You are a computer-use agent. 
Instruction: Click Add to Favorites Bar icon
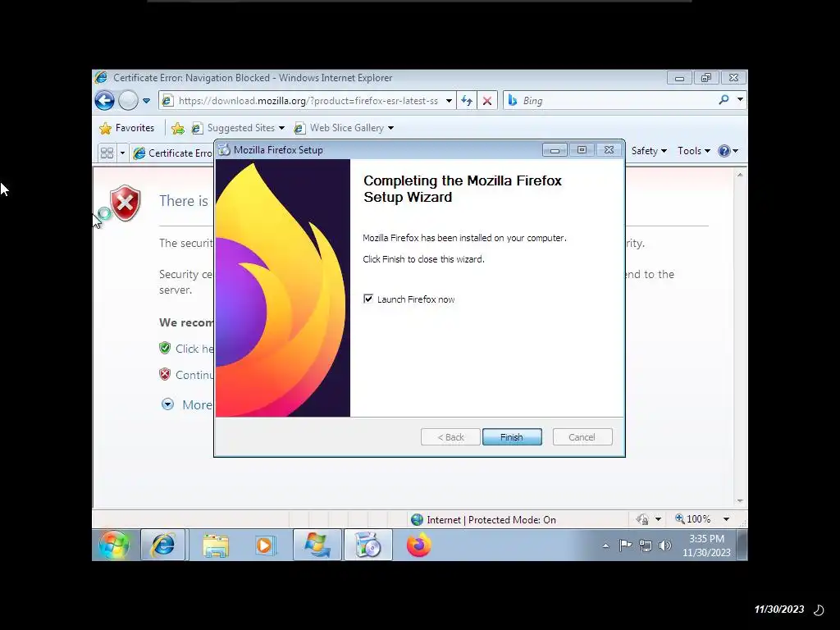[x=178, y=128]
